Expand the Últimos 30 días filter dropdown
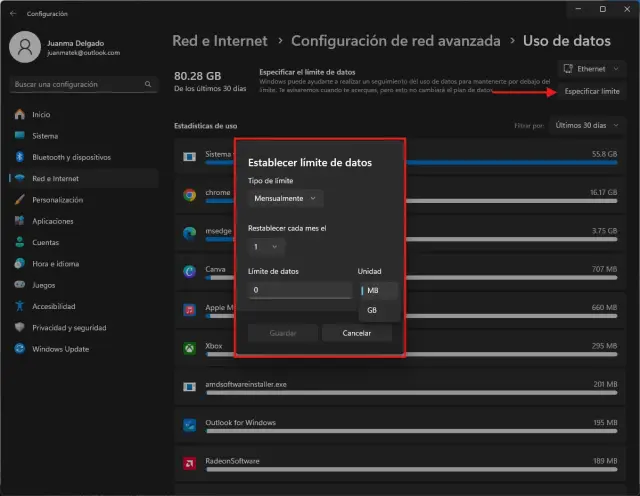Viewport: 640px width, 496px height. coord(586,126)
